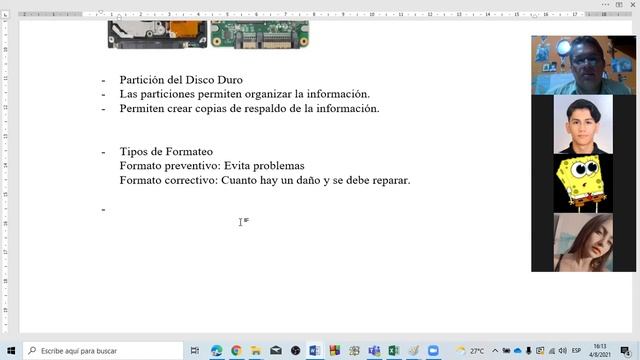The height and width of the screenshot is (360, 640).
Task: Click the ruler tab selector at top-left corner
Action: [5, 14]
